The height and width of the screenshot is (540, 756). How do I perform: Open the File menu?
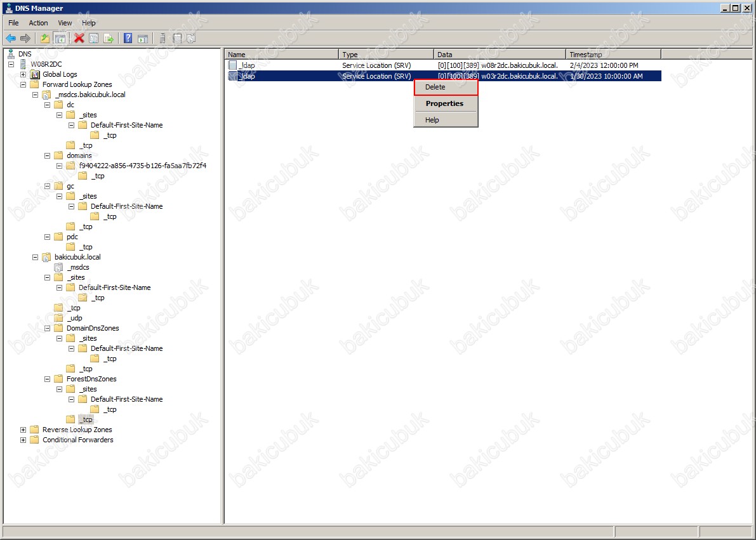tap(13, 23)
